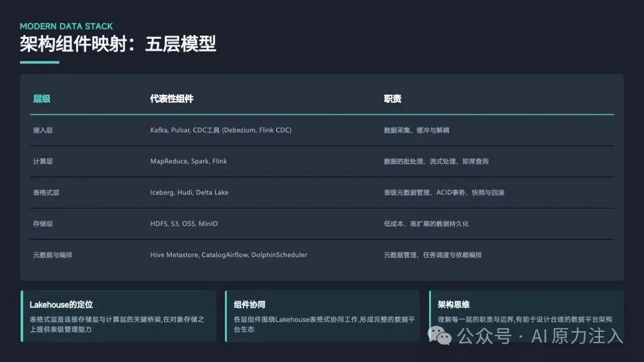
Task: Select the "接入层" row label
Action: click(43, 130)
